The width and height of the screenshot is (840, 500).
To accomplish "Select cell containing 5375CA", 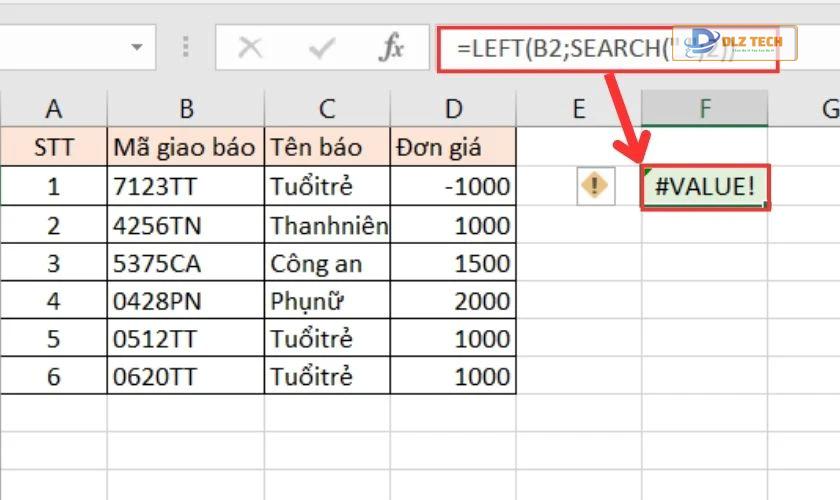I will pos(186,263).
